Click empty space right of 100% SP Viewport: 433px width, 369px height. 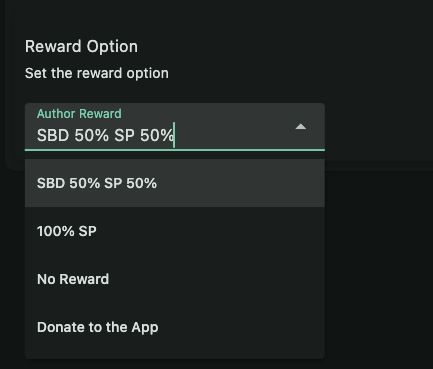(210, 231)
